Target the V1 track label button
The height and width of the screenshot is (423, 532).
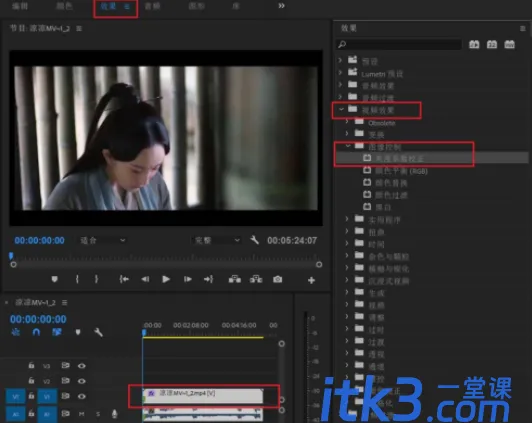click(x=47, y=396)
